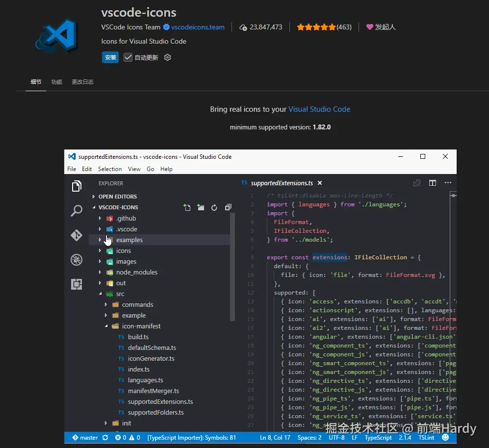489x448 pixels.
Task: Click Ln 8, Col 17 in status bar
Action: (275, 437)
